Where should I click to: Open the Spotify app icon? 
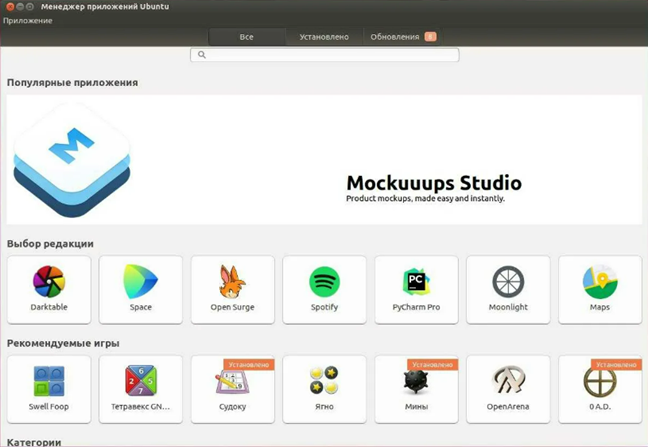click(324, 282)
